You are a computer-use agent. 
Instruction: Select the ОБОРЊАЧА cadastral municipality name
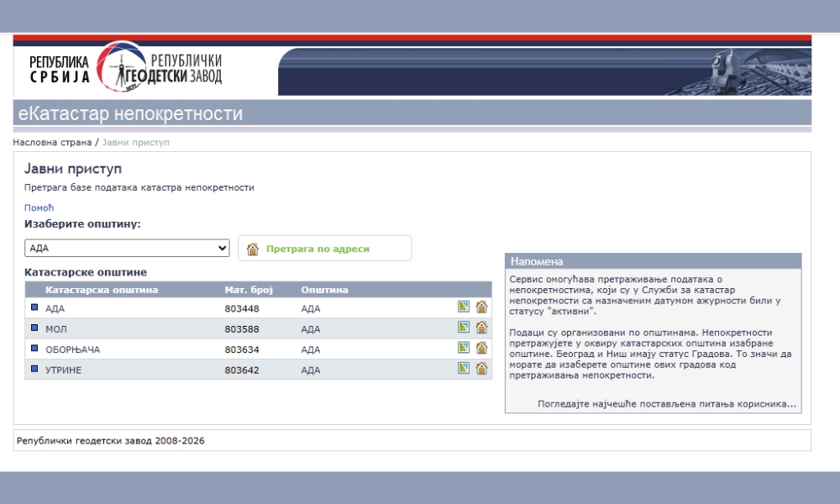[72, 349]
